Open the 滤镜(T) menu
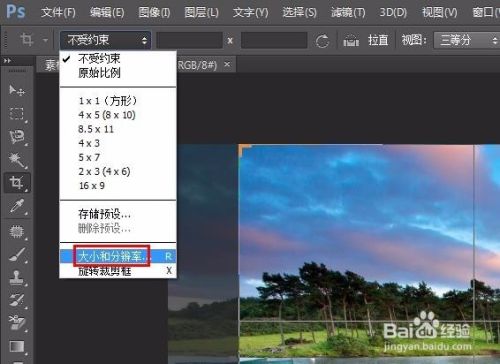 click(x=348, y=13)
